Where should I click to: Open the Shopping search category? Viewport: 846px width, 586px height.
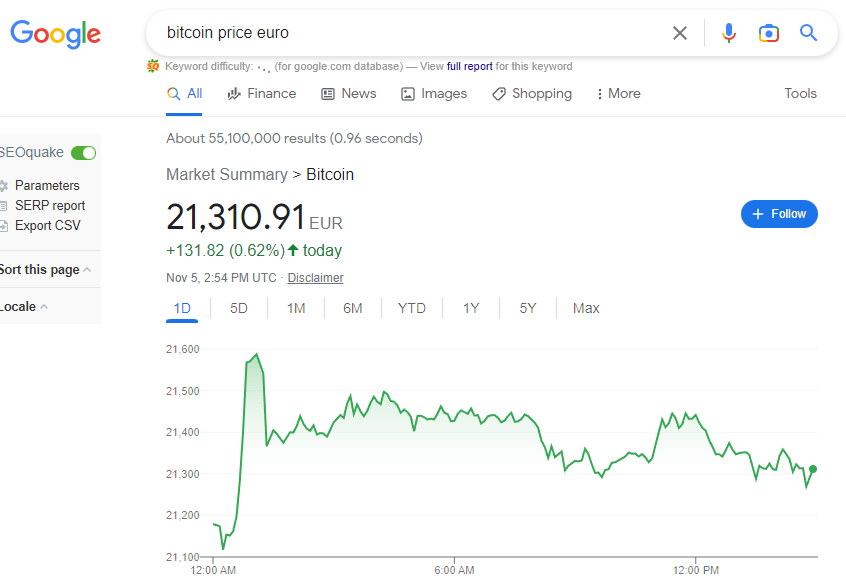pos(532,93)
